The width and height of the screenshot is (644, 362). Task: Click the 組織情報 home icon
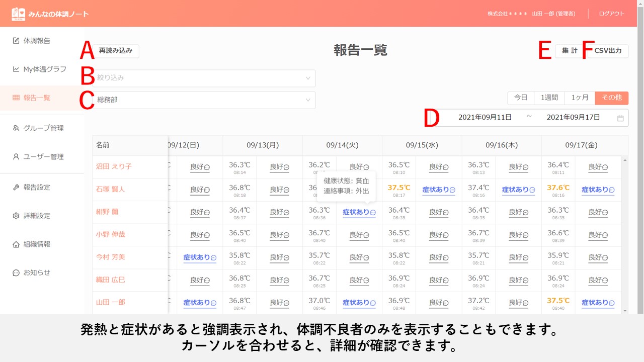16,245
